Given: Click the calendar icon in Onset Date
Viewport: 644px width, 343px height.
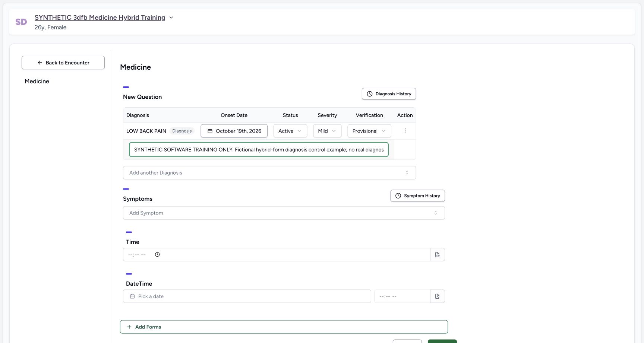Looking at the screenshot, I should tap(210, 131).
